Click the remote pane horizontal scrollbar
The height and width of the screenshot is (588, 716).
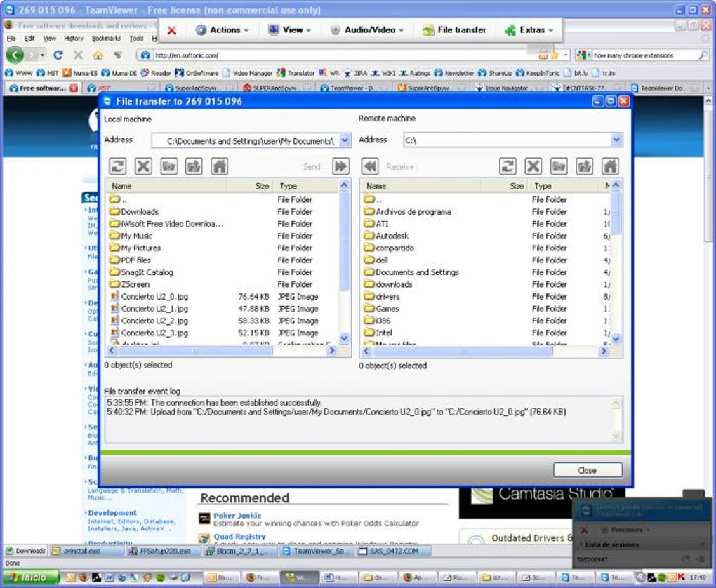click(463, 351)
